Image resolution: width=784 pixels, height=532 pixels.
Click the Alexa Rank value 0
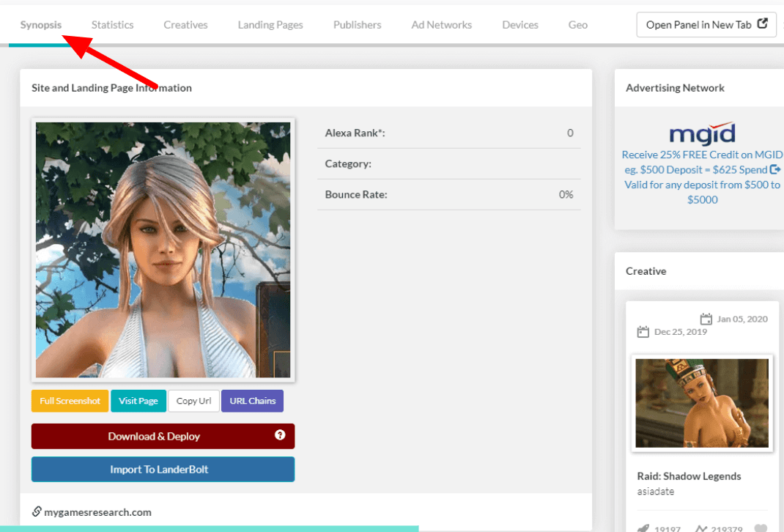coord(570,133)
